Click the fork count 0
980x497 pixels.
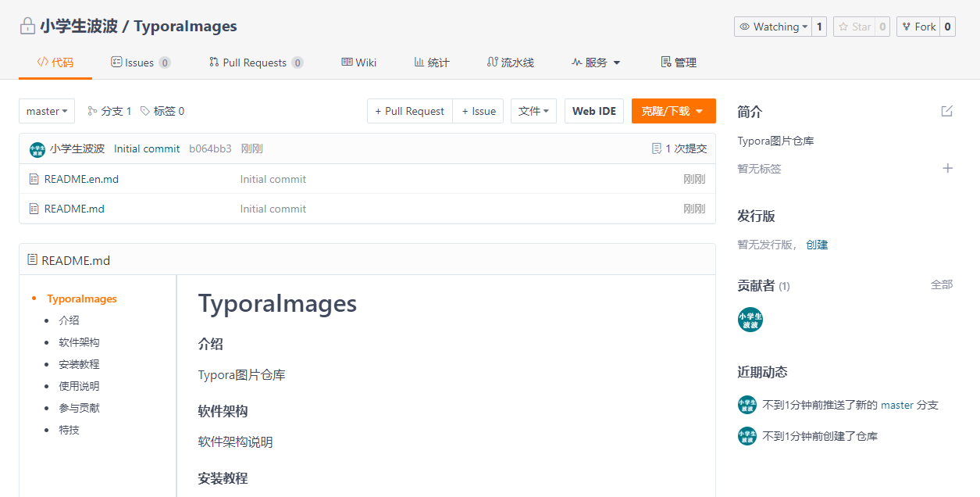tap(947, 27)
